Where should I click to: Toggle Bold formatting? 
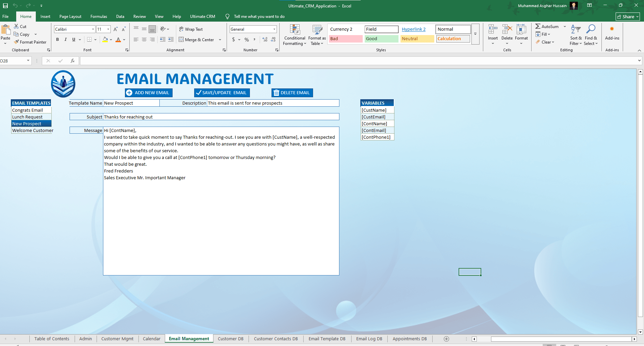click(57, 39)
